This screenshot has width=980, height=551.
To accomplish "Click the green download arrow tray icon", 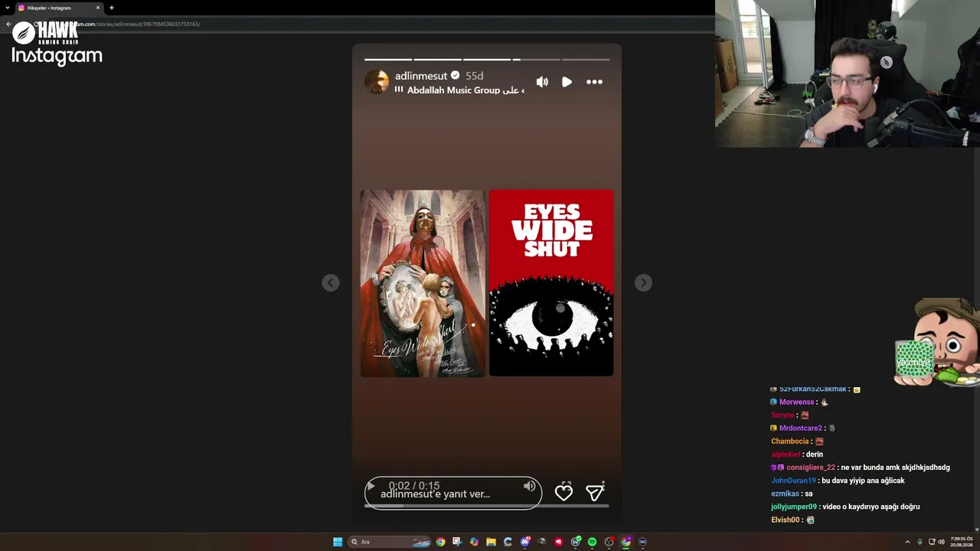I will click(x=920, y=542).
